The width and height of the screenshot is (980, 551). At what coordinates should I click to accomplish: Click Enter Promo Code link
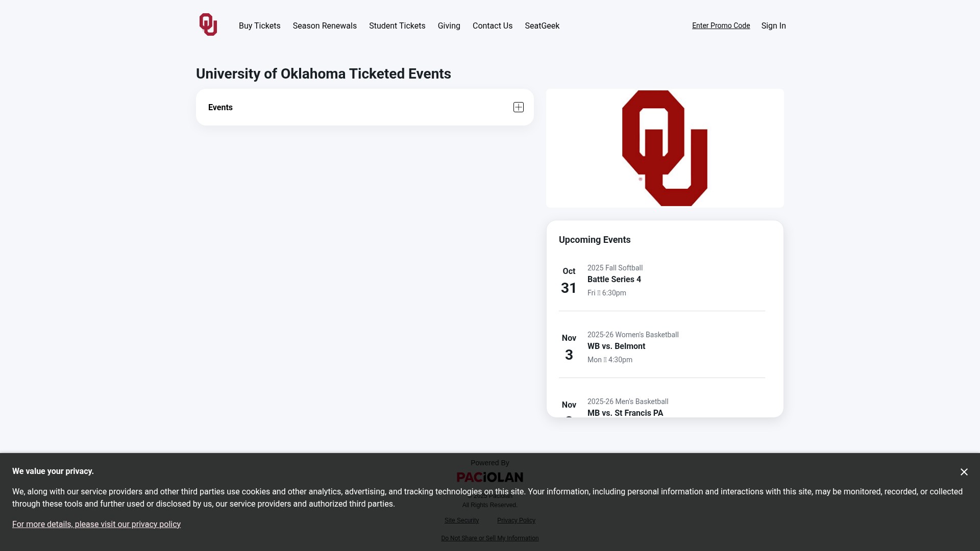tap(721, 26)
